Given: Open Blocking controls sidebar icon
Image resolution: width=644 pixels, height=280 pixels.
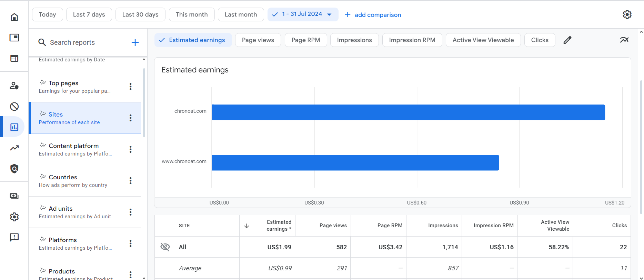Looking at the screenshot, I should coord(14,107).
